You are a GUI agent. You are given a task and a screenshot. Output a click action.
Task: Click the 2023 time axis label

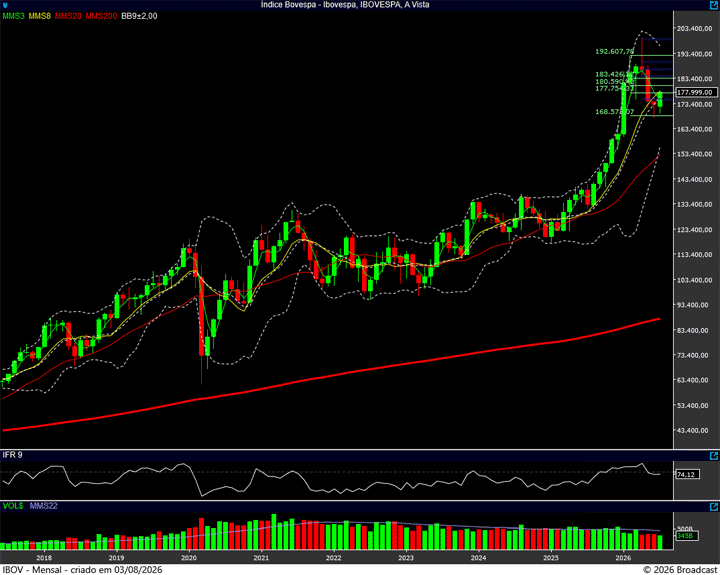click(x=406, y=558)
